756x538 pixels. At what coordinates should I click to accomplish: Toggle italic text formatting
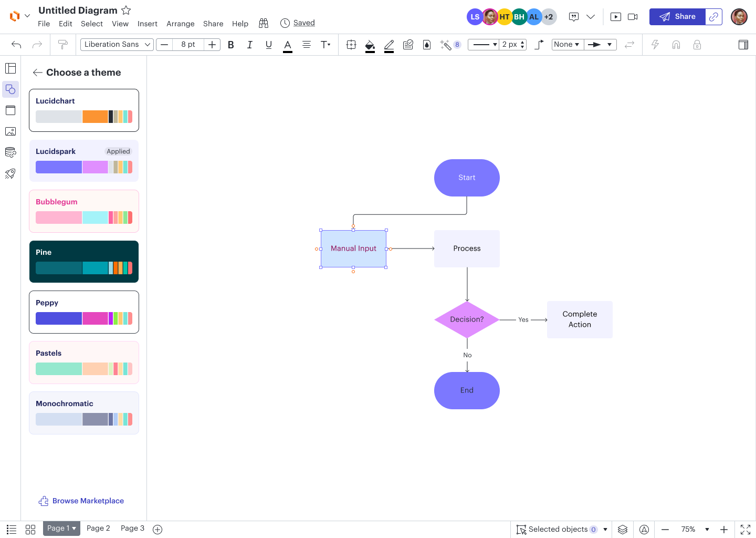(x=250, y=45)
